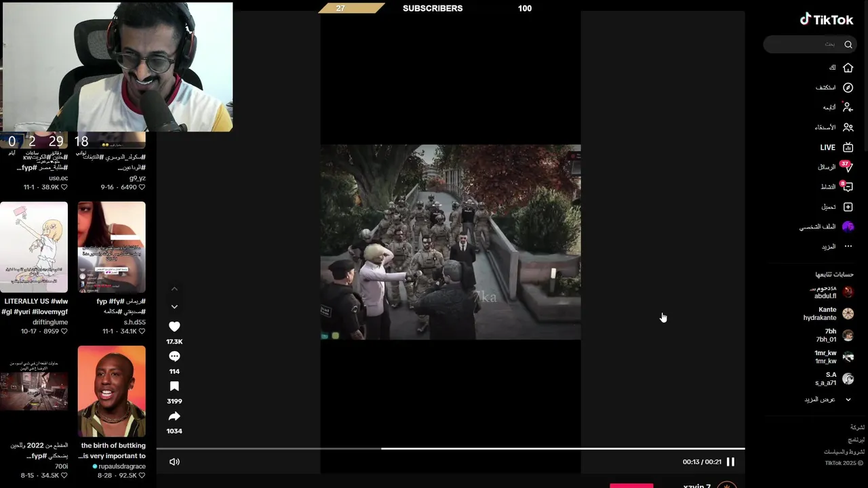Open the LIVE icon in sidebar

pyautogui.click(x=848, y=147)
